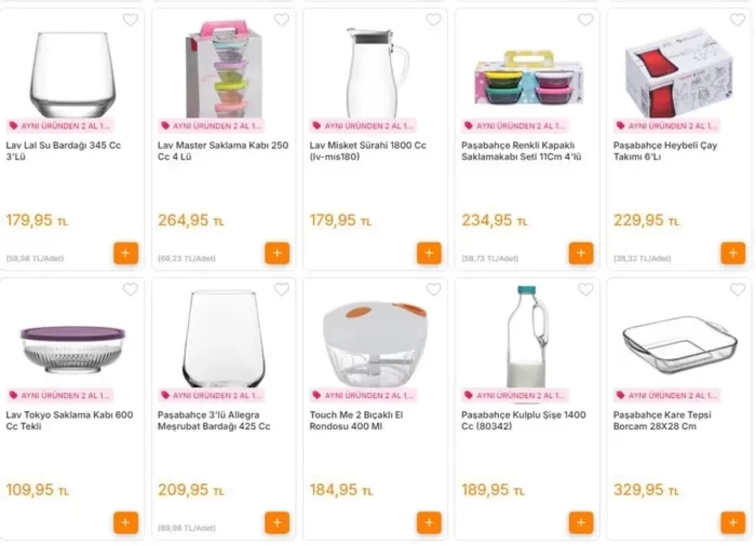Favorite the Paşabahçe Allegra Meşrubat Bardağı
This screenshot has height=546, width=756.
[x=282, y=289]
